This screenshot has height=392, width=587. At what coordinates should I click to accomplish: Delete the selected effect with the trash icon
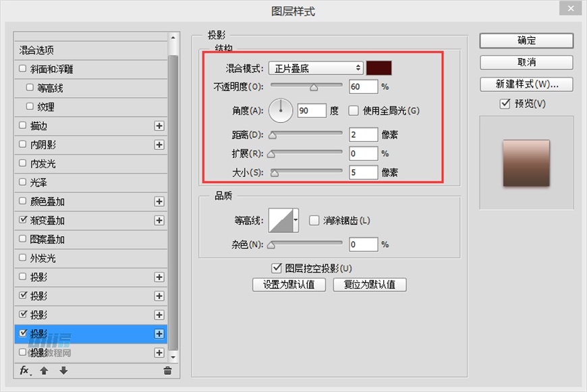click(x=167, y=370)
